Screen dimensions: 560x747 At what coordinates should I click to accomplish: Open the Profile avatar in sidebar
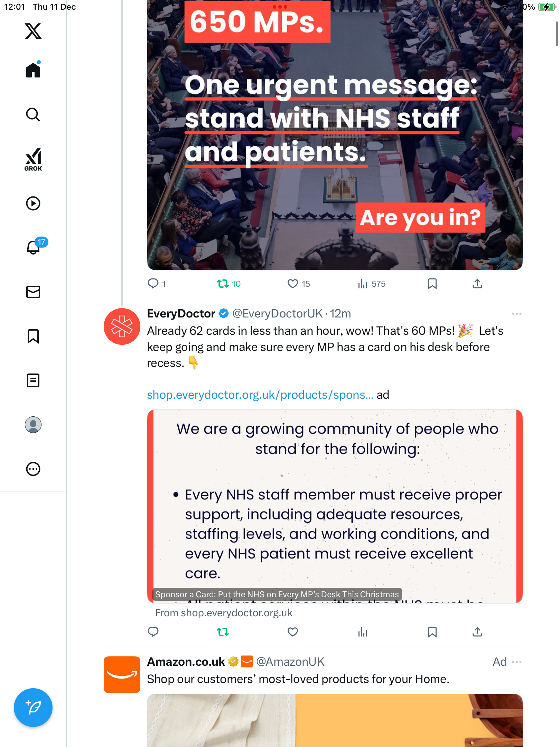coord(33,425)
